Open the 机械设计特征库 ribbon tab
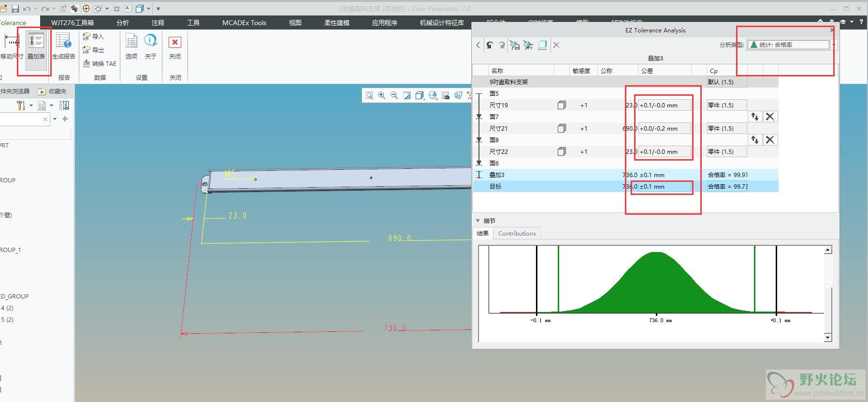Image resolution: width=868 pixels, height=402 pixels. pyautogui.click(x=442, y=23)
